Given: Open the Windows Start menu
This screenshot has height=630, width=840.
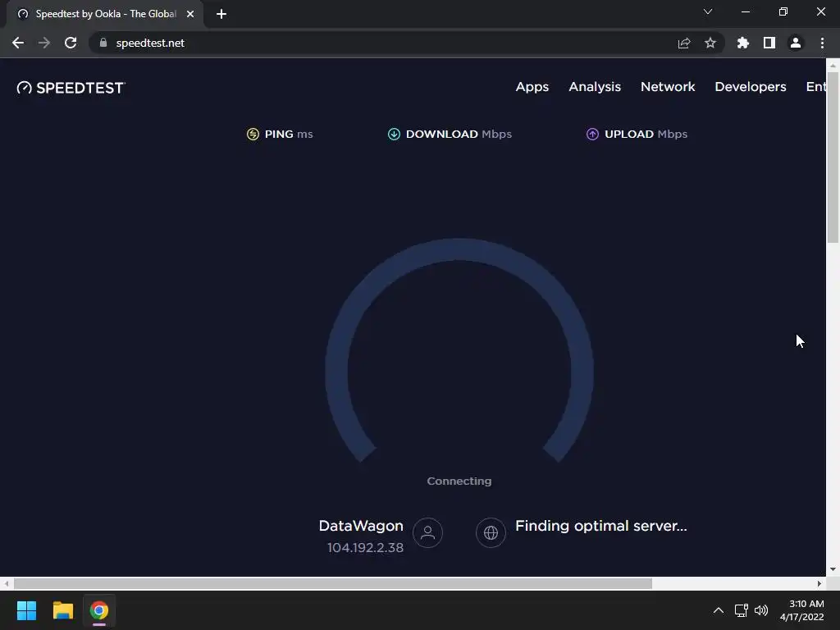Looking at the screenshot, I should click(x=26, y=610).
